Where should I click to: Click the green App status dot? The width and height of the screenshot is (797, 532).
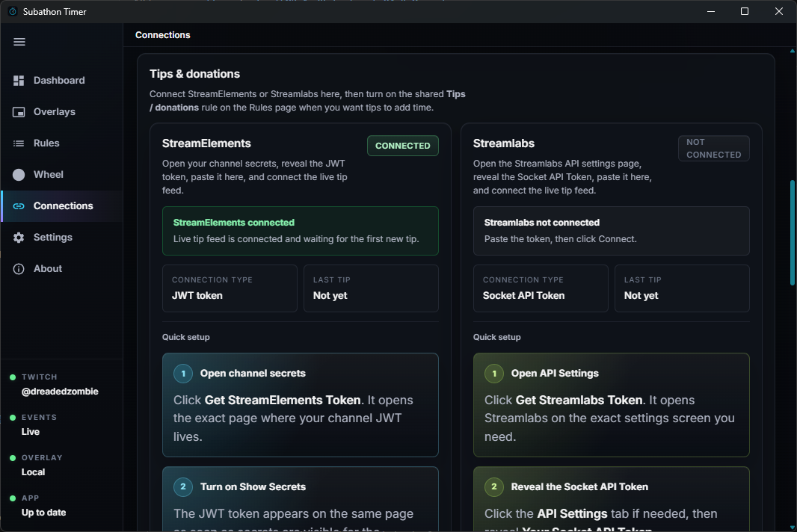pos(13,498)
